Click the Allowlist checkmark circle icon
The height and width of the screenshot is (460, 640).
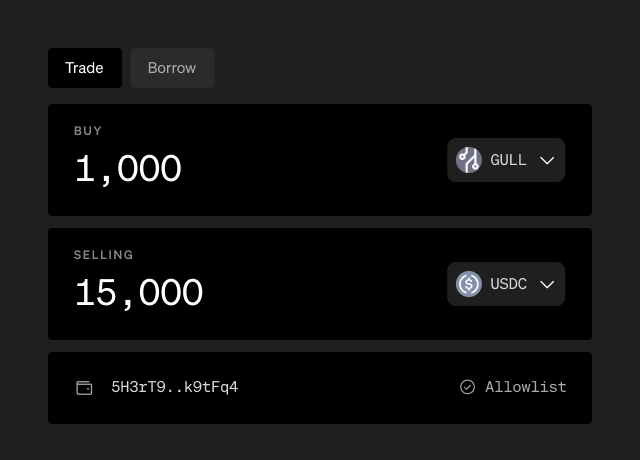pos(467,387)
